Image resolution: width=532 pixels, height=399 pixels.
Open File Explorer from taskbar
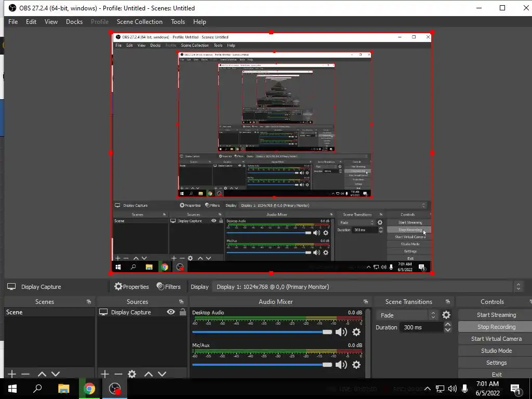pos(63,389)
